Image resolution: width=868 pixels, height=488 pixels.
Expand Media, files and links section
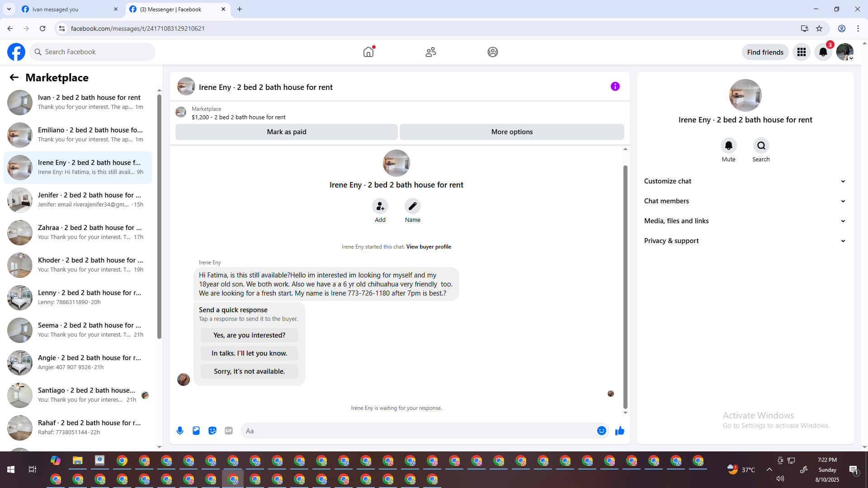pos(745,221)
